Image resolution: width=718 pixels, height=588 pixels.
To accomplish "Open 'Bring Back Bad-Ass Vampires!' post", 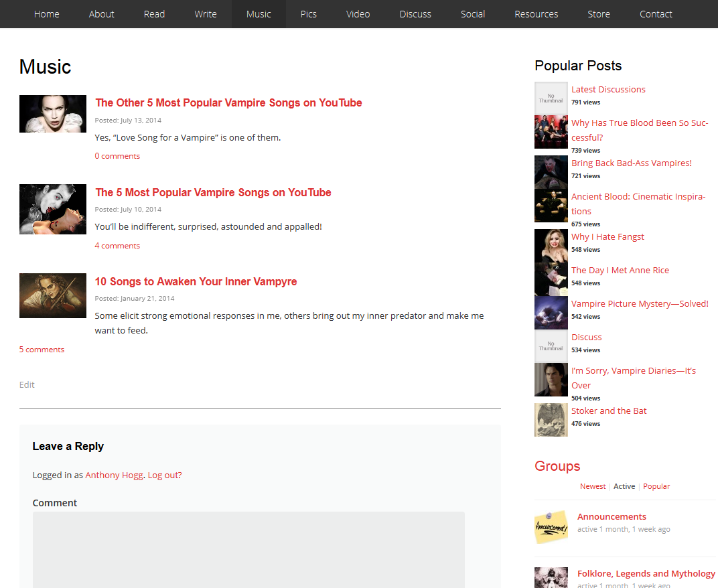I will tap(632, 163).
